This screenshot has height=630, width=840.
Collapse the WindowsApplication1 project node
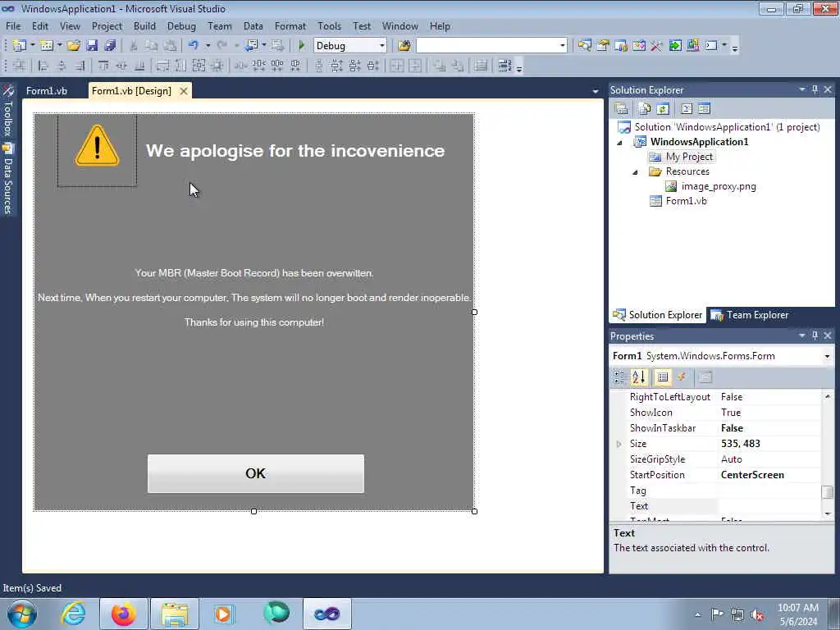point(620,143)
